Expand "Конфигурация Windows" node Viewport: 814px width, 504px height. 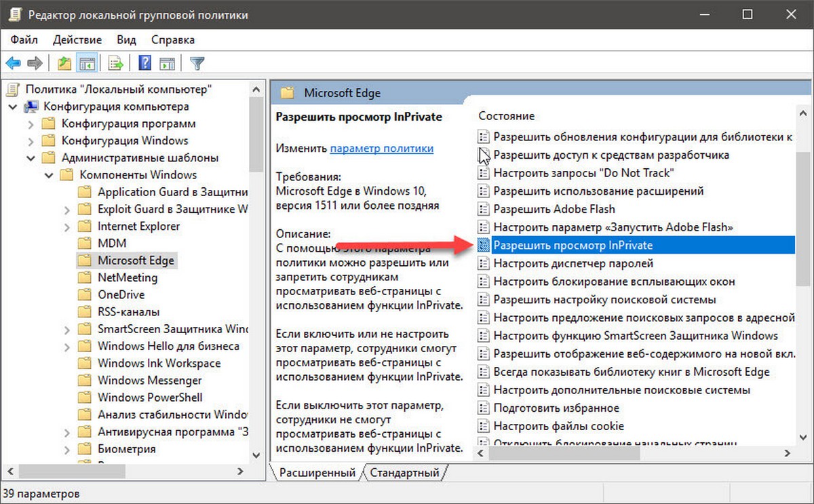tap(31, 140)
